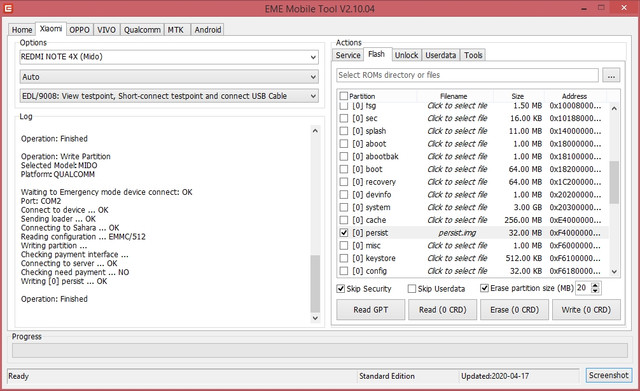
Task: Click the Updated:2020-04-17 status text
Action: coord(495,376)
